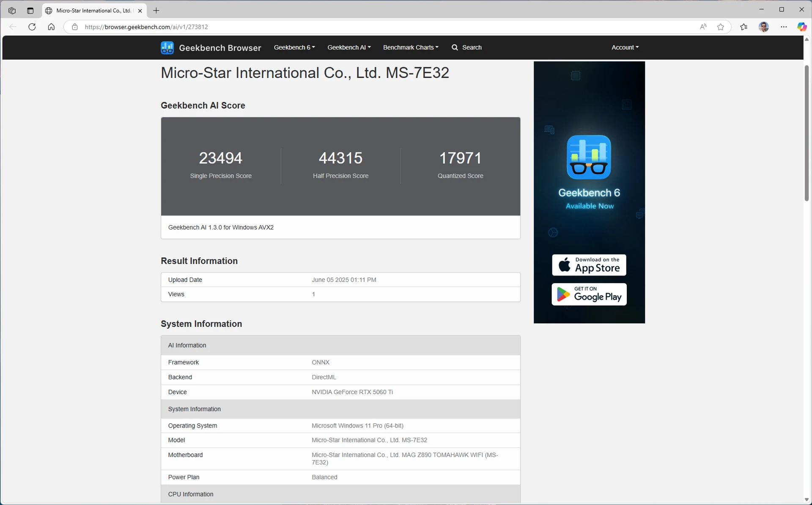The width and height of the screenshot is (812, 505).
Task: Open Settings and more ellipsis menu
Action: (x=784, y=27)
